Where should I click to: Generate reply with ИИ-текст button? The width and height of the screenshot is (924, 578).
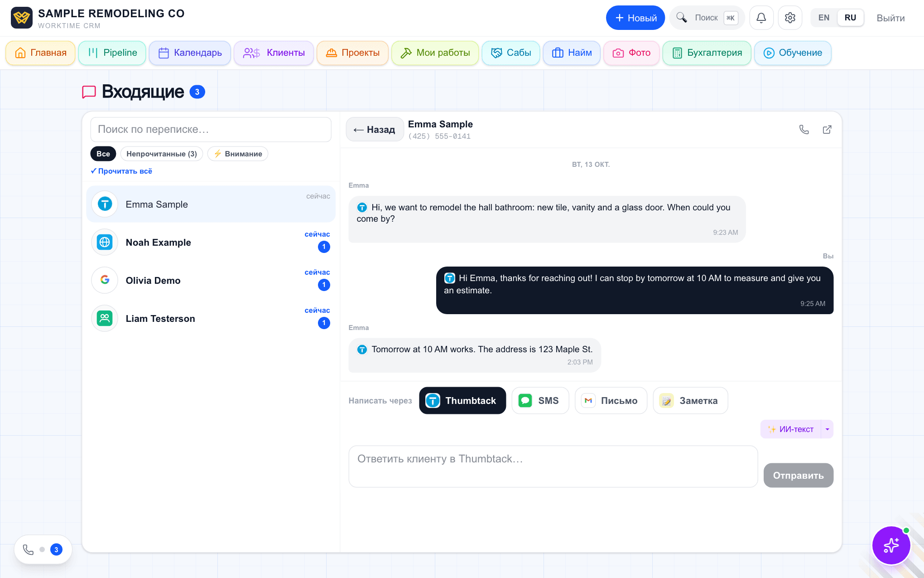pos(791,429)
